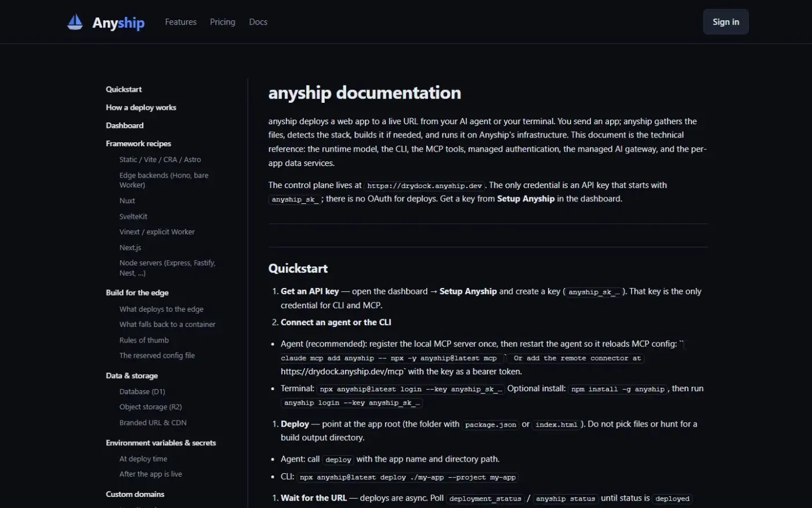
Task: Go to Build for the edge section
Action: point(137,293)
